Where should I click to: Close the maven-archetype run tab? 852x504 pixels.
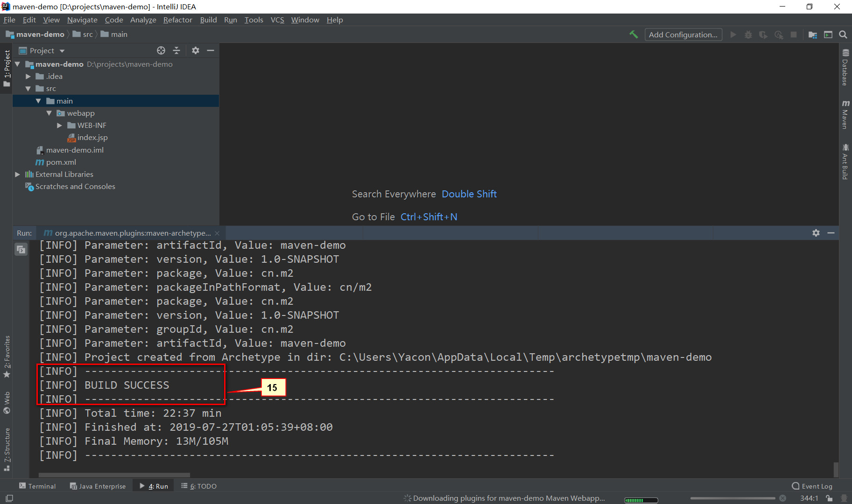[217, 233]
